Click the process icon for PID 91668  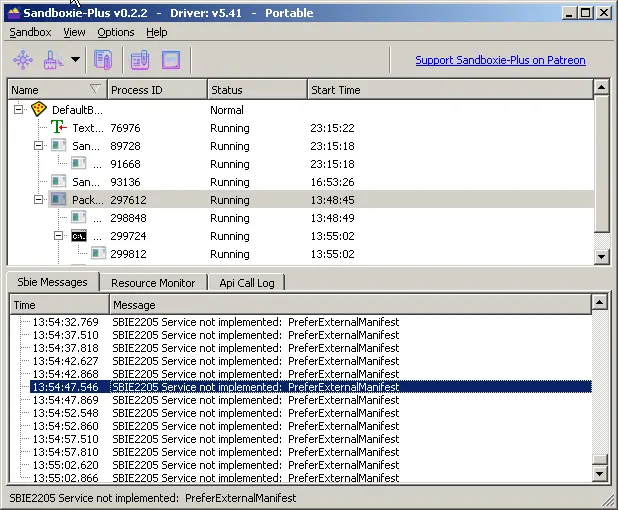pos(78,163)
